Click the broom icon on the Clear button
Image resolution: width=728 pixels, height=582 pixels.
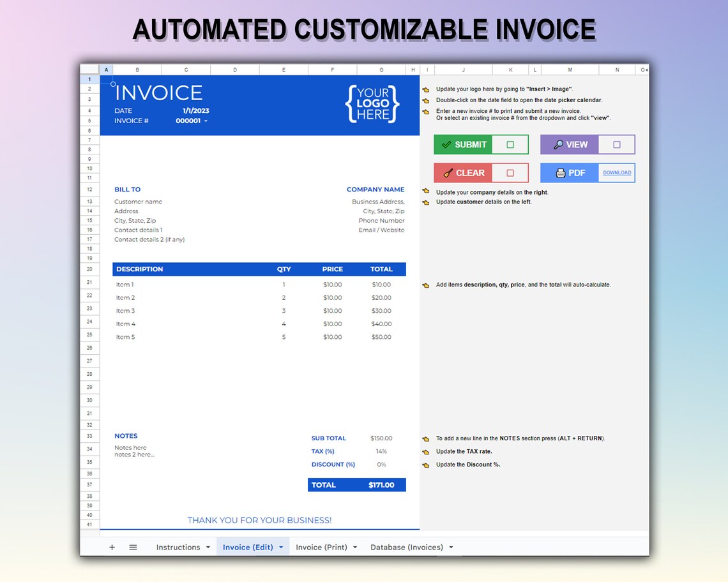449,172
